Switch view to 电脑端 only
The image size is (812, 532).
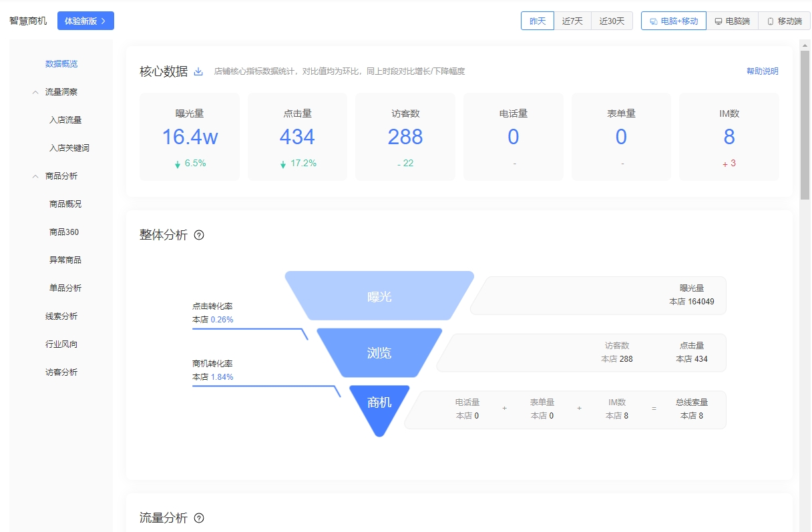pyautogui.click(x=731, y=21)
